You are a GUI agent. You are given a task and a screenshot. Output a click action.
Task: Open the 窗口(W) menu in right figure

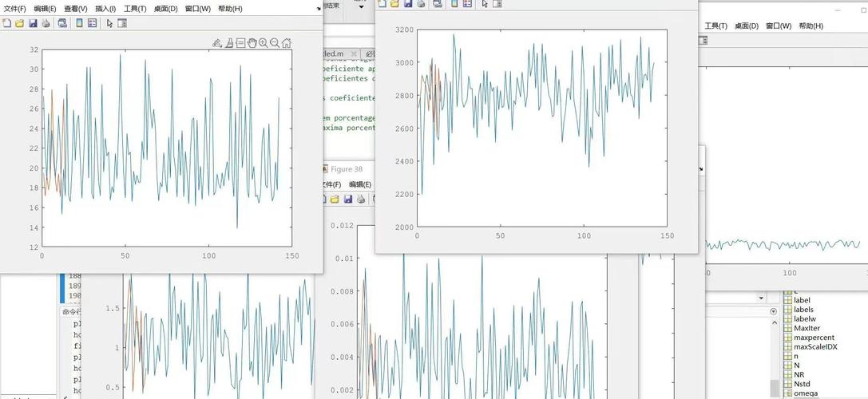point(778,26)
